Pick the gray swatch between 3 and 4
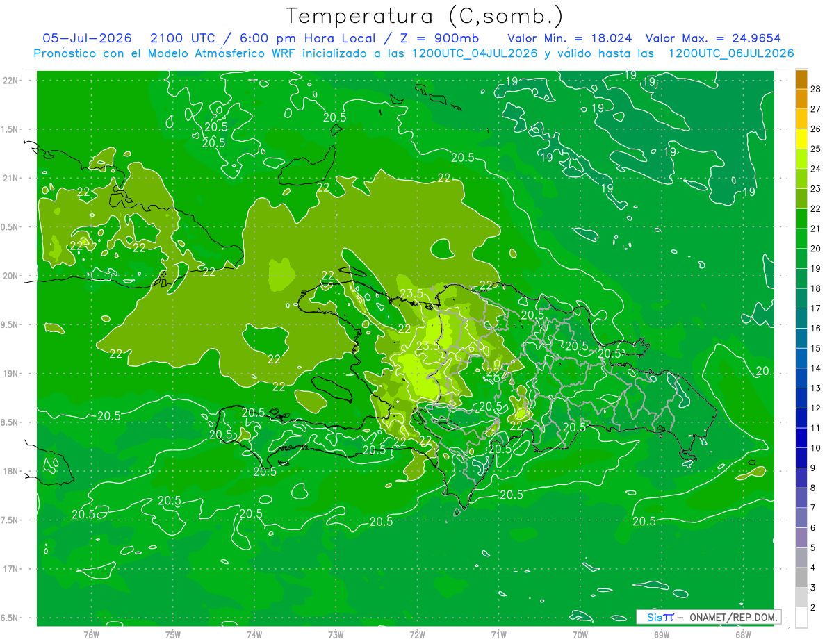The image size is (834, 644). tap(801, 578)
